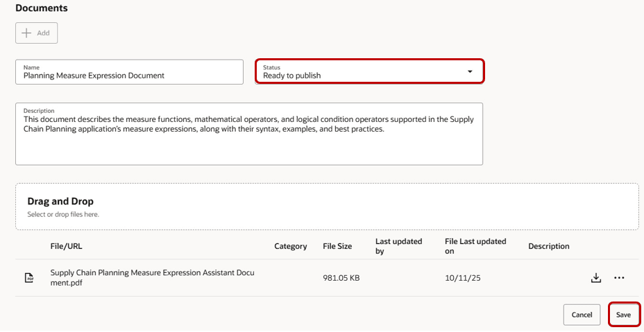Click the PDF file type icon
Image resolution: width=644 pixels, height=332 pixels.
click(x=29, y=278)
